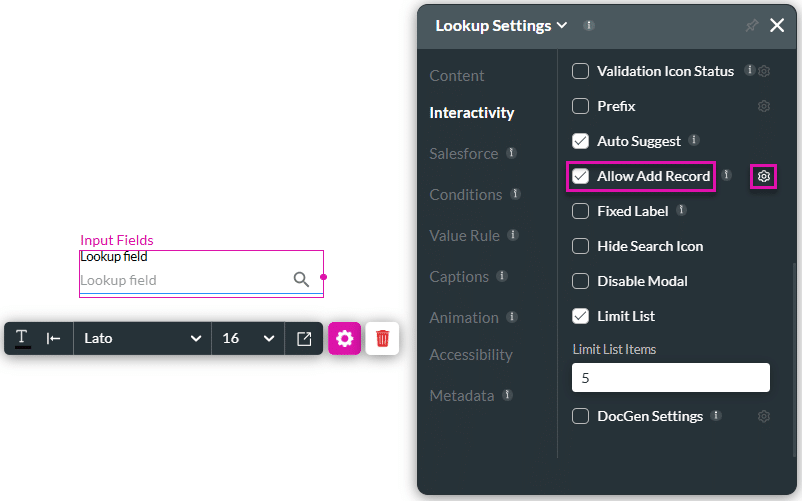Open the Animation tab

click(463, 317)
